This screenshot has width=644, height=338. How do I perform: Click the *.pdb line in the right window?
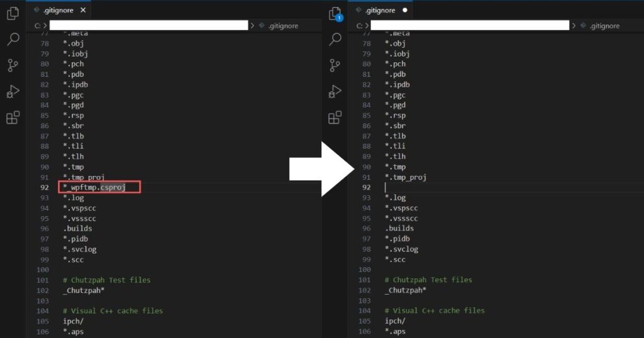pos(395,74)
